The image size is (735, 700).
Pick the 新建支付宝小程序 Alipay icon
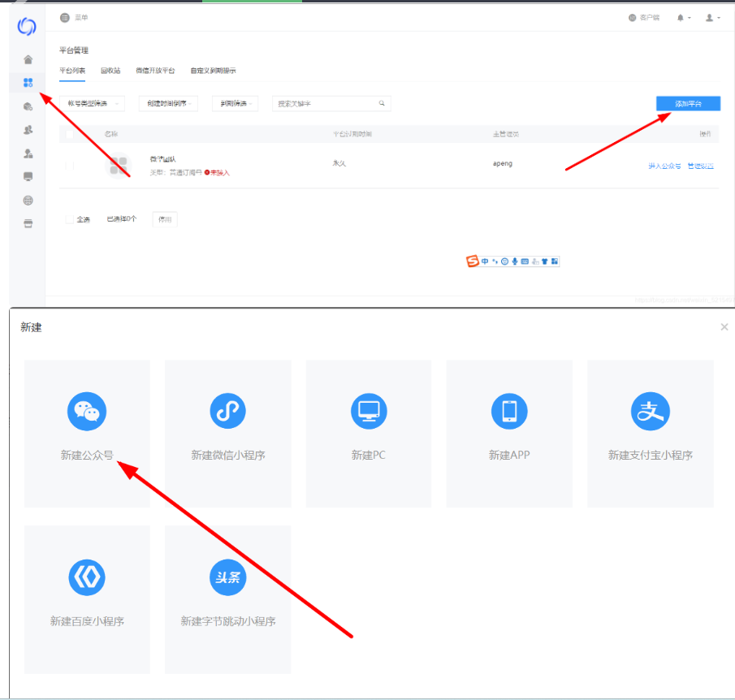pos(650,412)
